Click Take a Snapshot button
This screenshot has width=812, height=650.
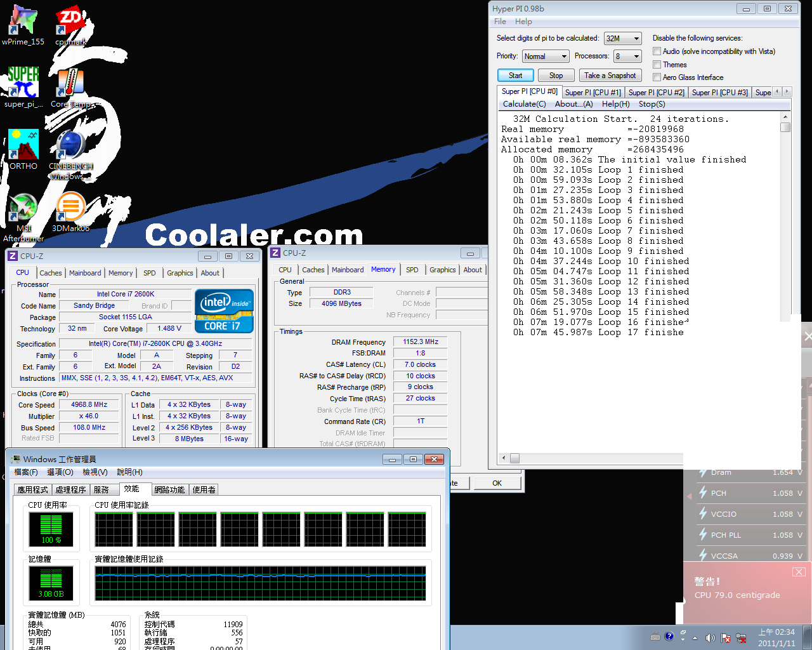click(x=610, y=76)
